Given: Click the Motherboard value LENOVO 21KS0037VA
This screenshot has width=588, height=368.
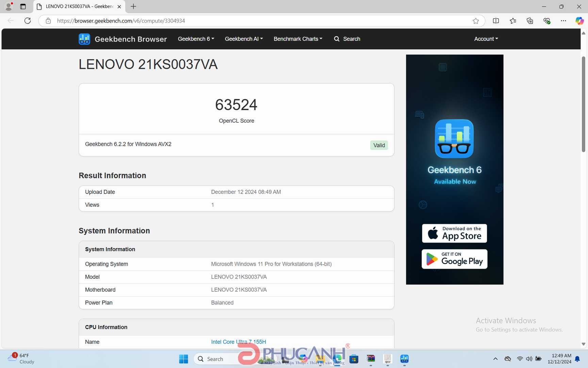Looking at the screenshot, I should (239, 290).
